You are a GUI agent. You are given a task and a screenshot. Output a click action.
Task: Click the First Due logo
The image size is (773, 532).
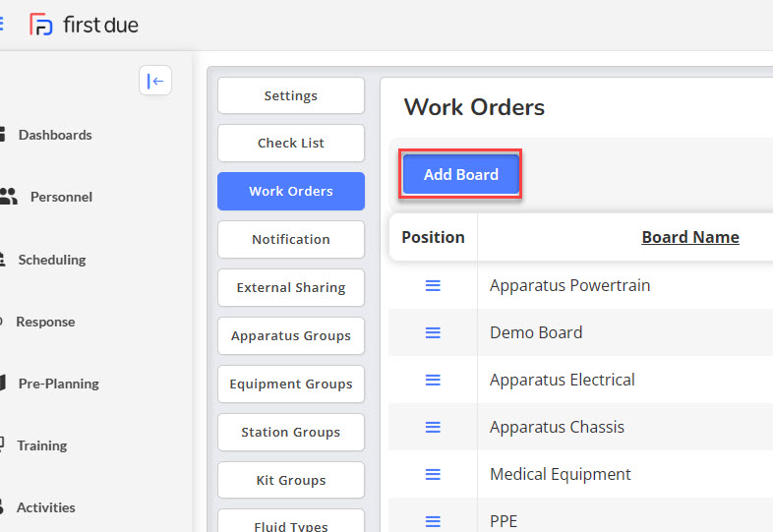click(x=84, y=25)
